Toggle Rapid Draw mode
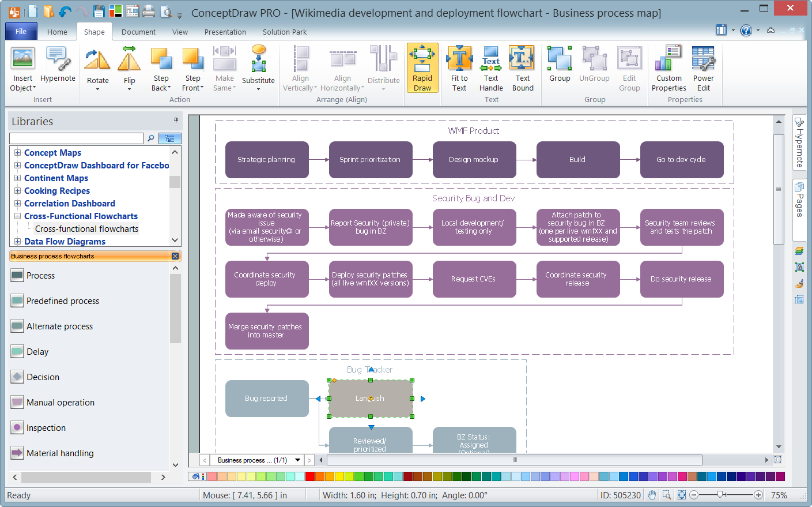The image size is (812, 507). (x=422, y=68)
